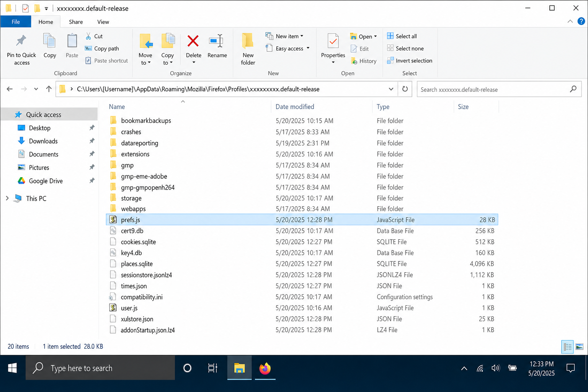Click the Cortana circle icon
588x392 pixels.
click(187, 368)
